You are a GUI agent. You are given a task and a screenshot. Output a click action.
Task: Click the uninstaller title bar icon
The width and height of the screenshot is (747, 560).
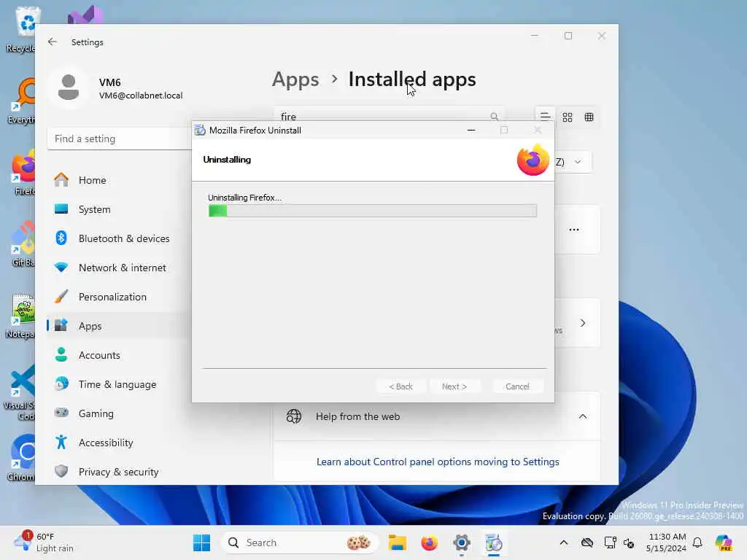[200, 130]
